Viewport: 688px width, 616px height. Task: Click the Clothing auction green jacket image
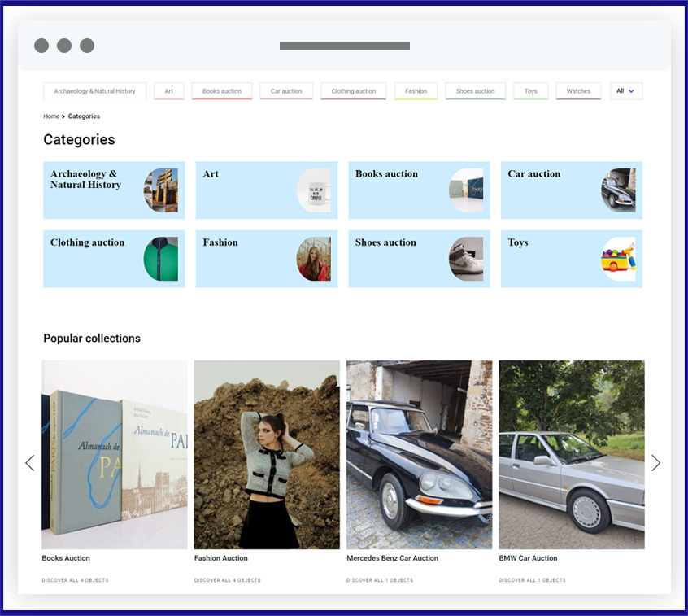pos(160,259)
